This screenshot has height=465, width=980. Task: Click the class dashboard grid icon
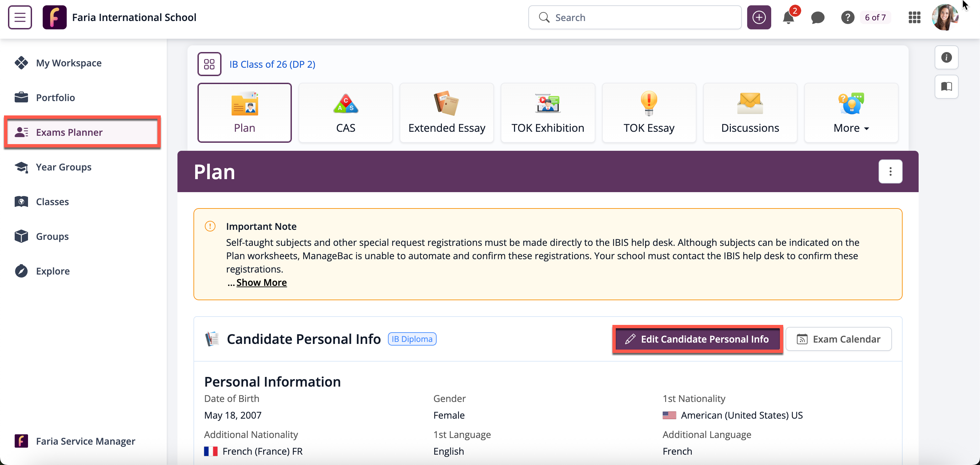pos(209,64)
